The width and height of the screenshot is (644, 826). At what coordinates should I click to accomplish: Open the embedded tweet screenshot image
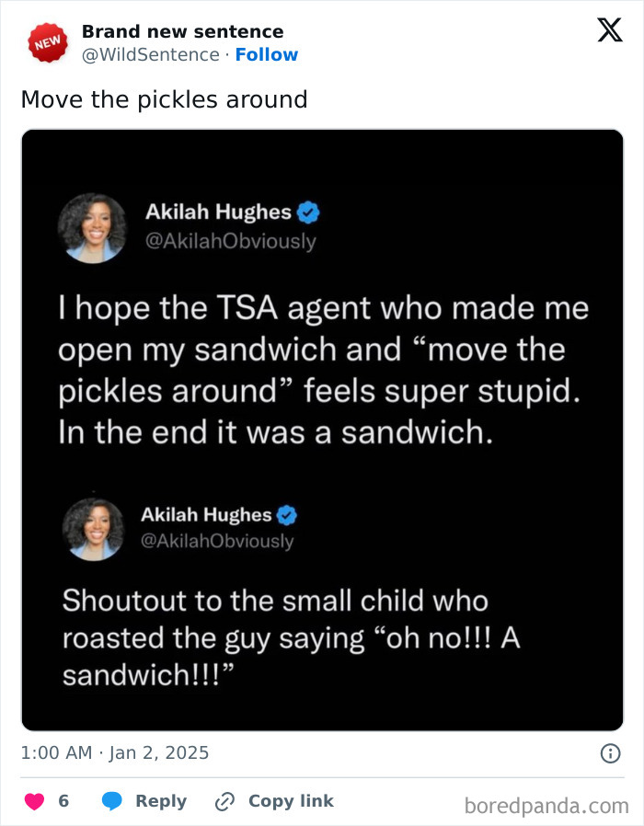pyautogui.click(x=322, y=428)
